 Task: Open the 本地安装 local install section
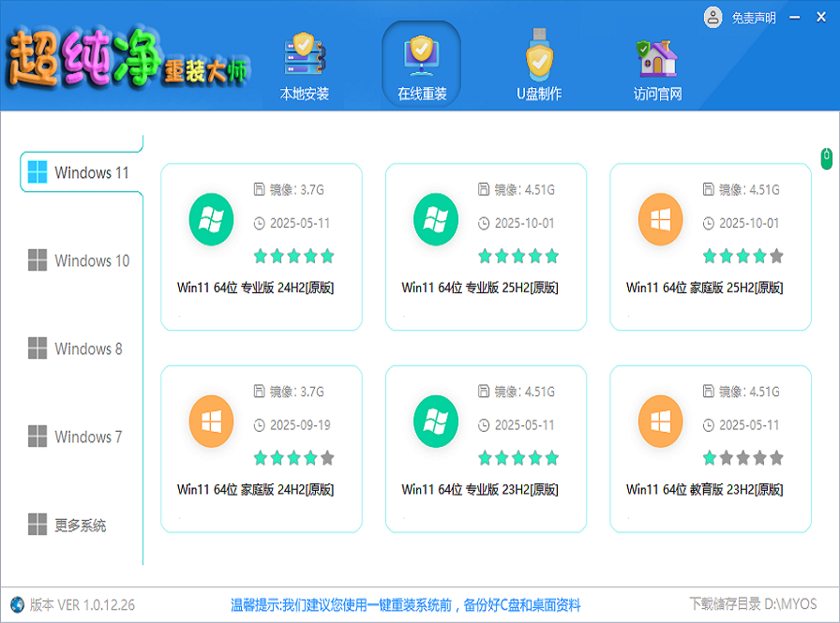pyautogui.click(x=305, y=66)
